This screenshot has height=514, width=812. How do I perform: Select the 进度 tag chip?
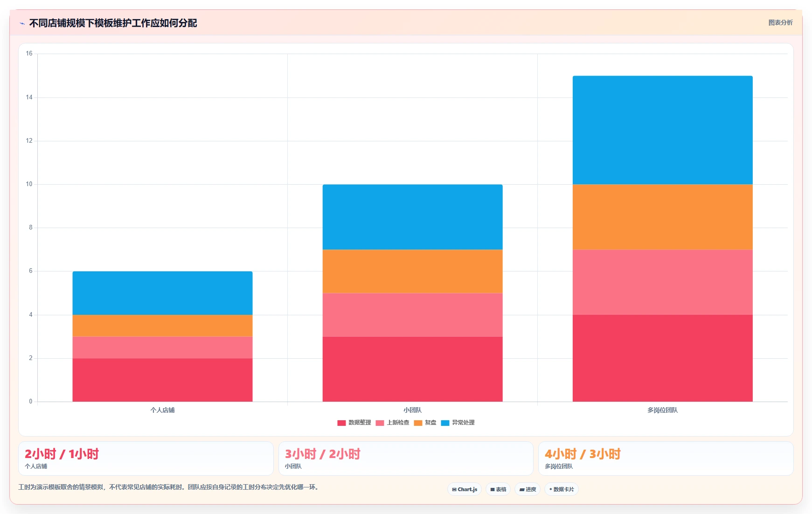point(527,489)
